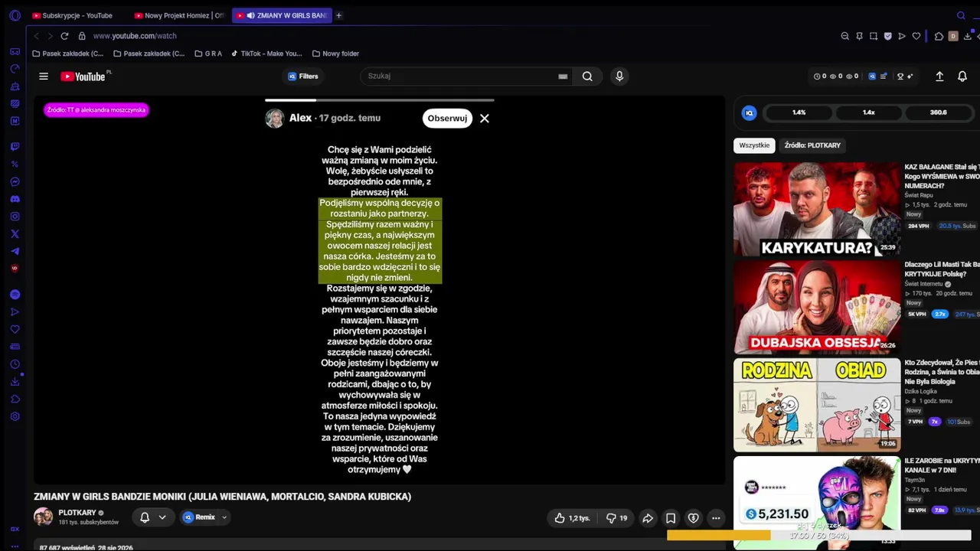Open the KARYKATURA video thumbnail

tap(817, 209)
